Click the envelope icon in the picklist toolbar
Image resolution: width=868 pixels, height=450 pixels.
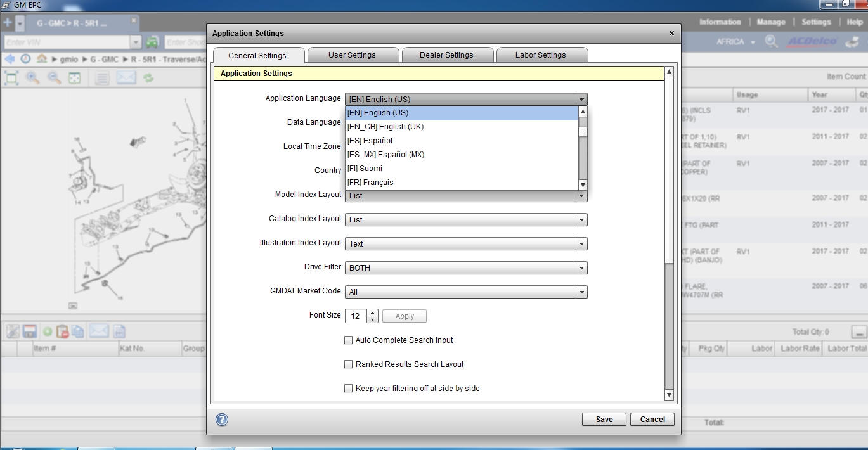99,331
